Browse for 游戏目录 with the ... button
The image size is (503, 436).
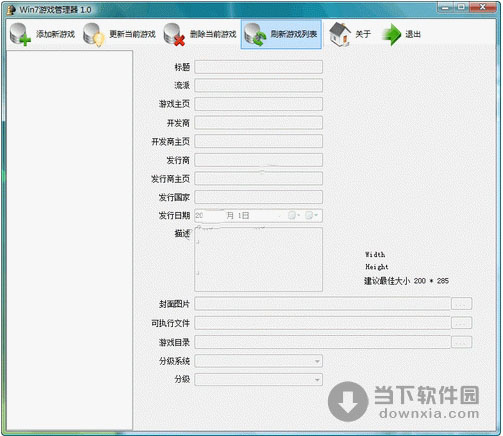coord(461,342)
